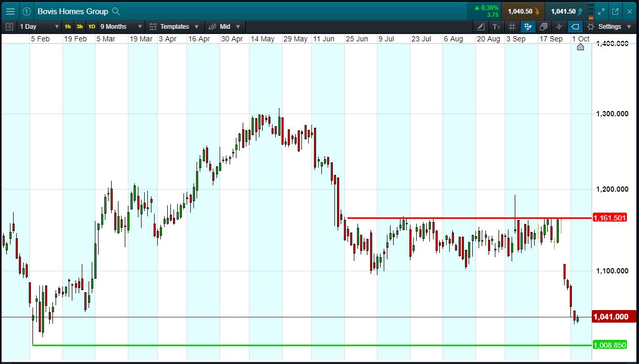Close the chart with the X button

(630, 11)
